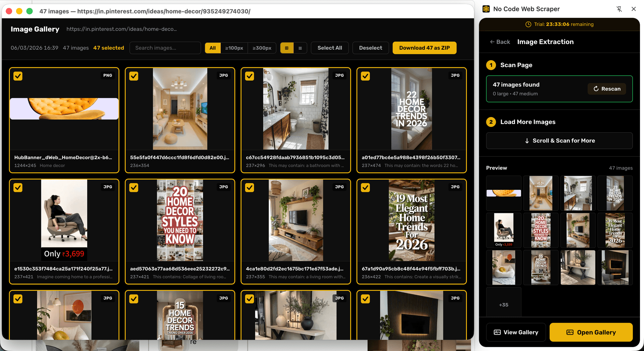Screen dimensions: 644x351
Task: Close the No Code Web Scraper panel
Action: [634, 9]
